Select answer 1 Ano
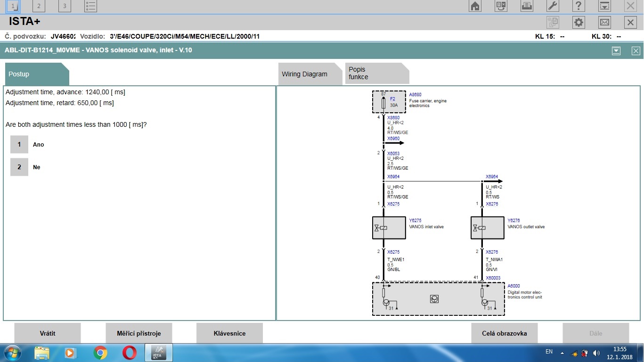Screen dimensions: 644x362 click(x=19, y=145)
